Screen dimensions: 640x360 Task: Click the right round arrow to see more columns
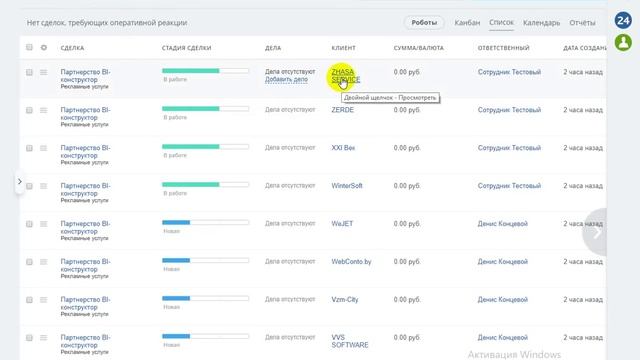595,232
